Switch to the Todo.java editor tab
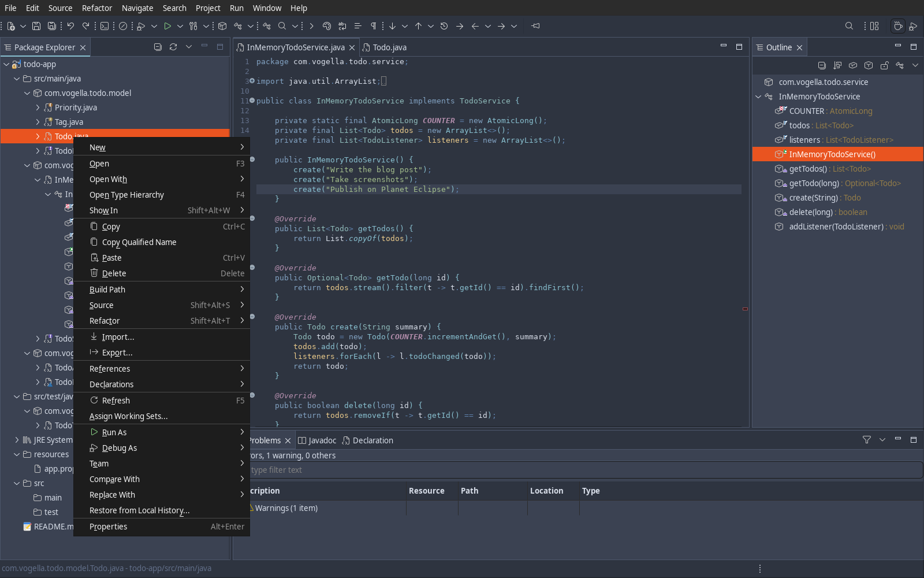Screen dimensions: 924x578 tap(385, 47)
